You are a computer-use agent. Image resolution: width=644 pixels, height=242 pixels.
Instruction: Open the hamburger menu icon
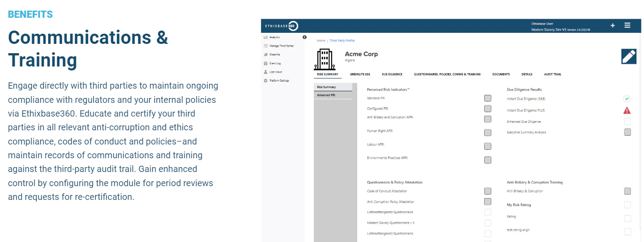[x=627, y=25]
